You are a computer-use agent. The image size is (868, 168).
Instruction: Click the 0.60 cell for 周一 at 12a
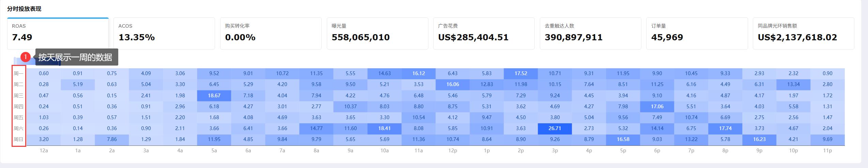(x=44, y=73)
